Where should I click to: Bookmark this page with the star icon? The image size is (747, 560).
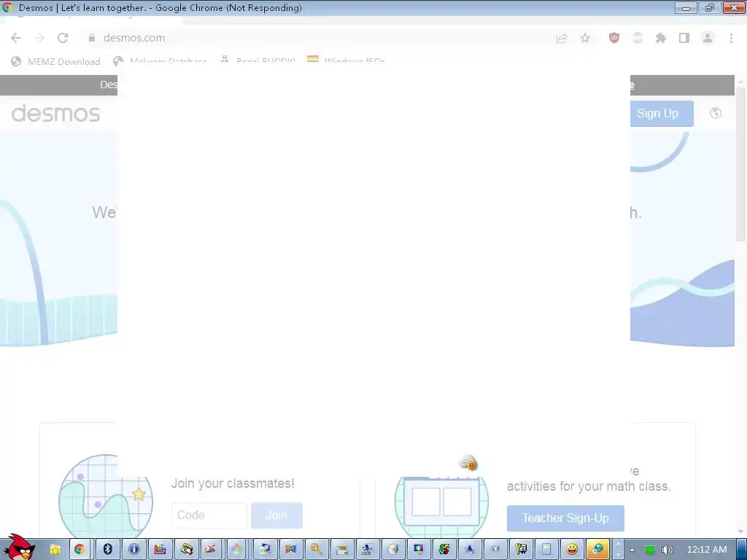click(x=585, y=38)
